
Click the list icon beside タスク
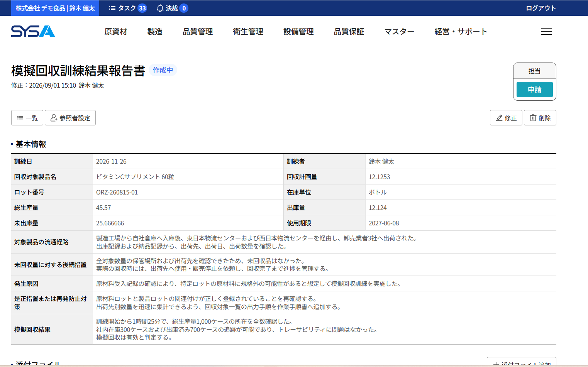112,8
